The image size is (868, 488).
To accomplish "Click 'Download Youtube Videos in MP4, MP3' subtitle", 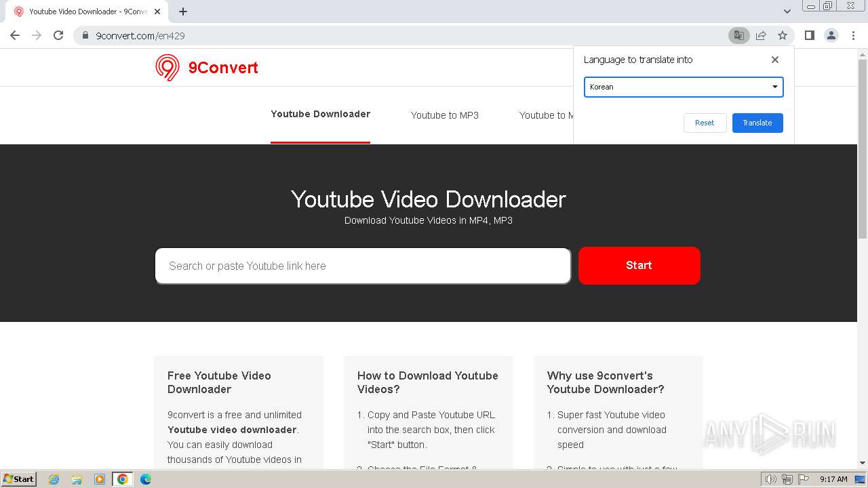I will (x=429, y=220).
